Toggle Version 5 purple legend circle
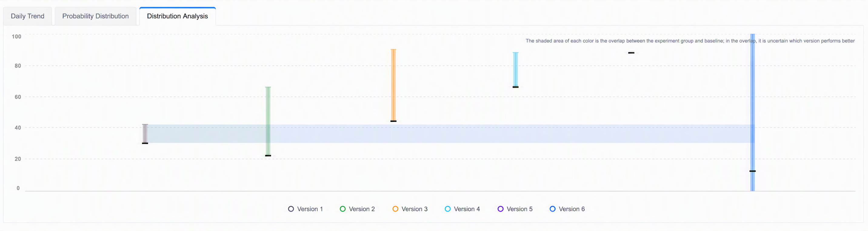This screenshot has height=231, width=868. [x=500, y=209]
